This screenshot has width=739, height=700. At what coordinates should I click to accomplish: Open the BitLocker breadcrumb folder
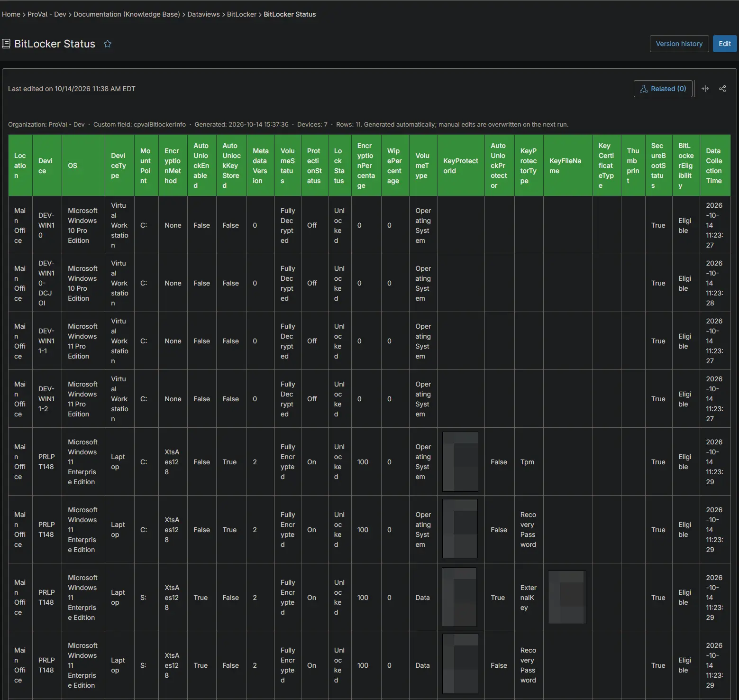[x=242, y=14]
